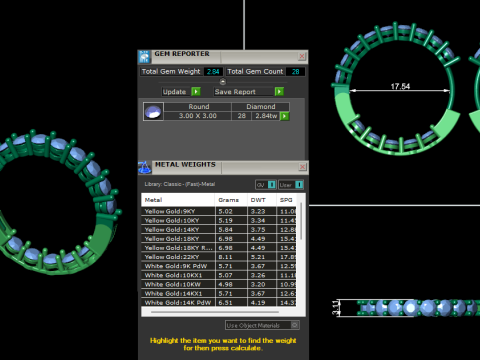Click the 3.23 DWT value
The height and width of the screenshot is (360, 480).
(258, 211)
